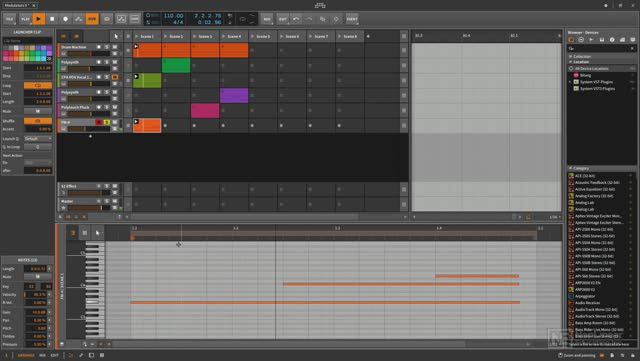
Task: Click the tempo value 110.00
Action: click(173, 16)
